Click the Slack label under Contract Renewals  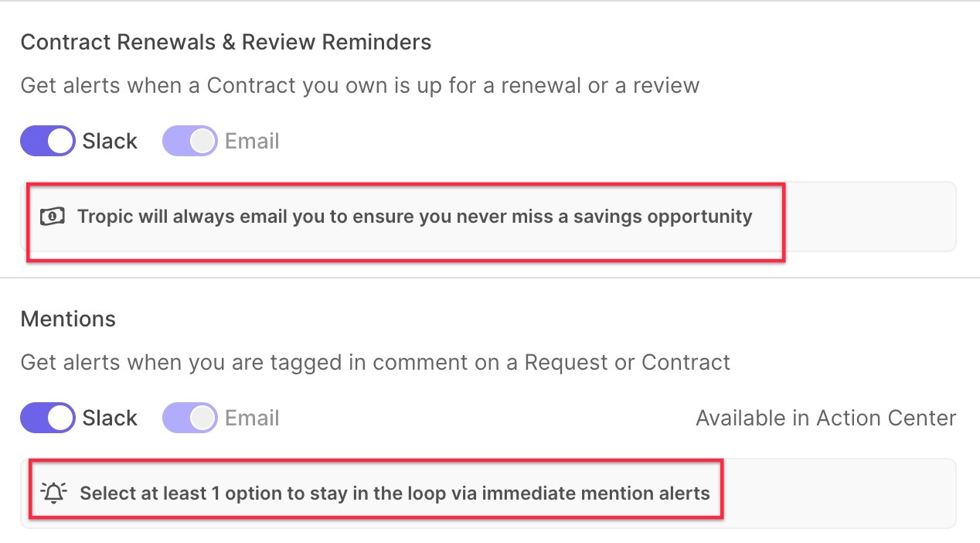(x=110, y=142)
